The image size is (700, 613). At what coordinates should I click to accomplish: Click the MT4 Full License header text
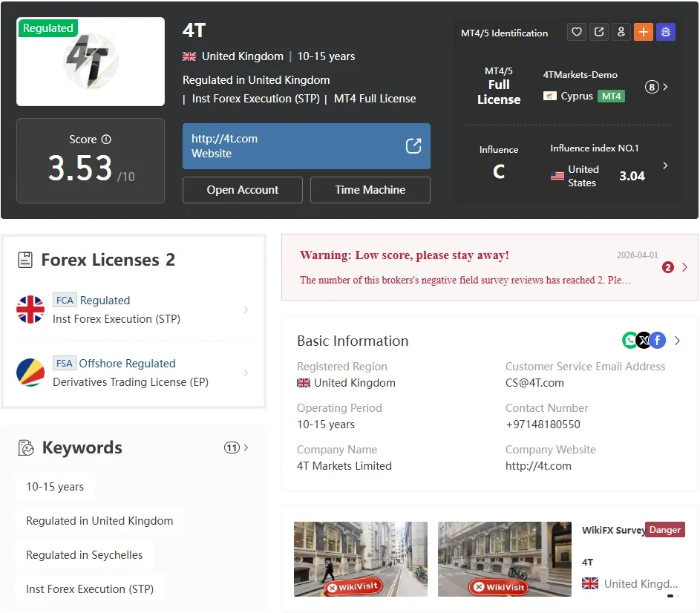coord(375,99)
